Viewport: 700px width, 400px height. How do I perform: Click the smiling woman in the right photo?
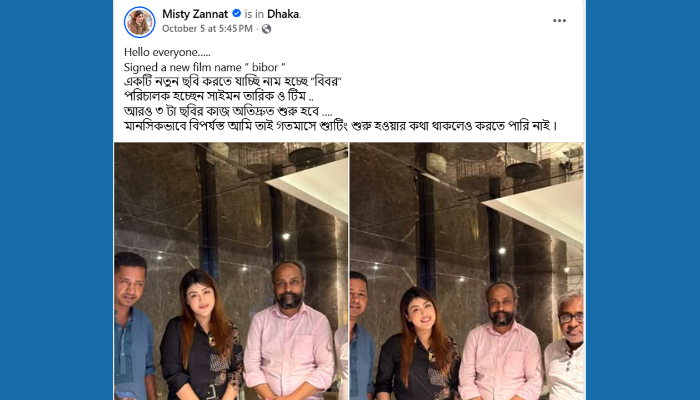click(417, 344)
